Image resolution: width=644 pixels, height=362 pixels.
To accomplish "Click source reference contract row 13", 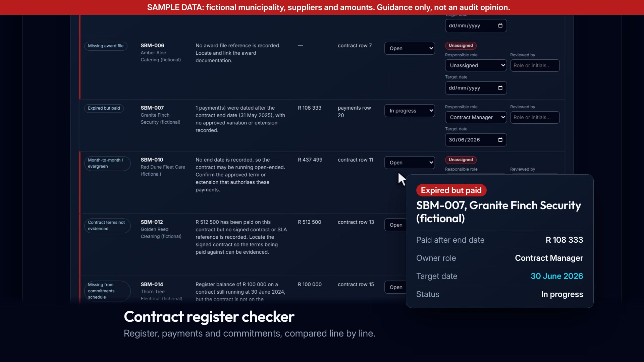I will click(356, 222).
